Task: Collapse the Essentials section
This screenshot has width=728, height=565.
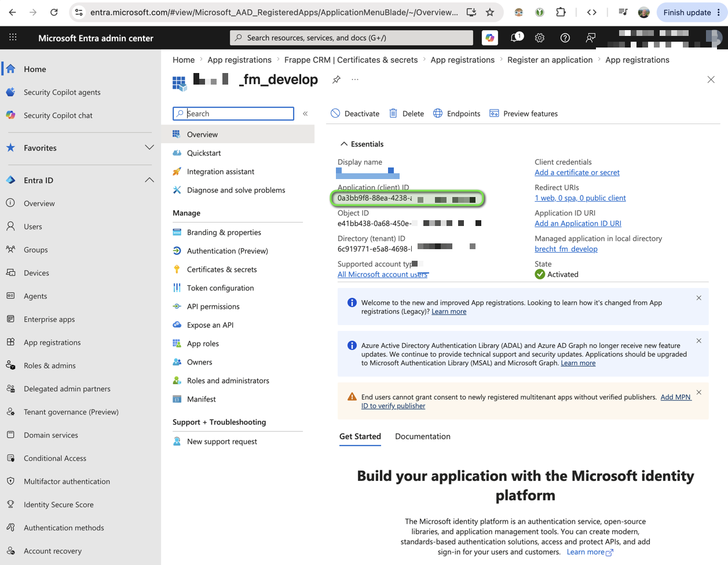Action: (361, 144)
